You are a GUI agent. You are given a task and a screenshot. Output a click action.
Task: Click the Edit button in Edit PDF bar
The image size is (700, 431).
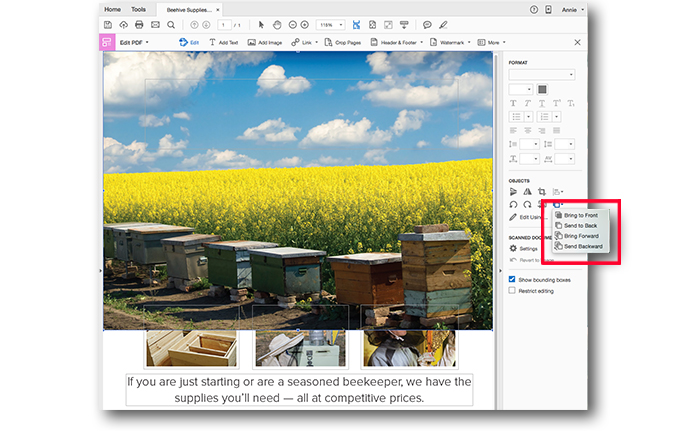tap(188, 43)
